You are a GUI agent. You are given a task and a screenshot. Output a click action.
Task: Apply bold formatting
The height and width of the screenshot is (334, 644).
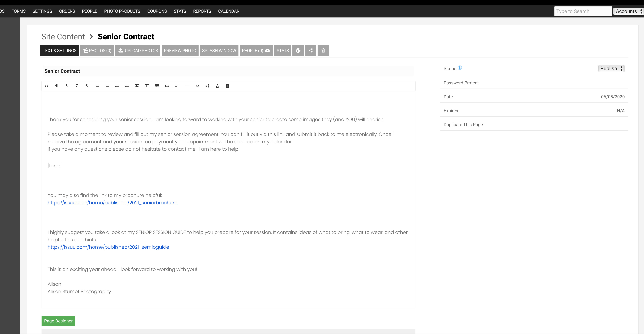(x=67, y=86)
